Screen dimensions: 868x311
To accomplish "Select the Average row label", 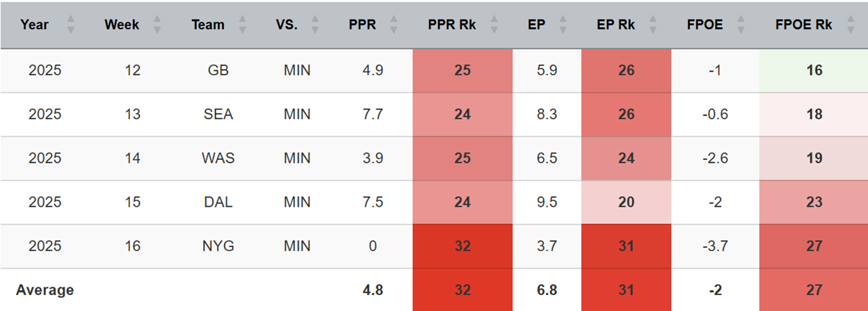I will point(45,289).
